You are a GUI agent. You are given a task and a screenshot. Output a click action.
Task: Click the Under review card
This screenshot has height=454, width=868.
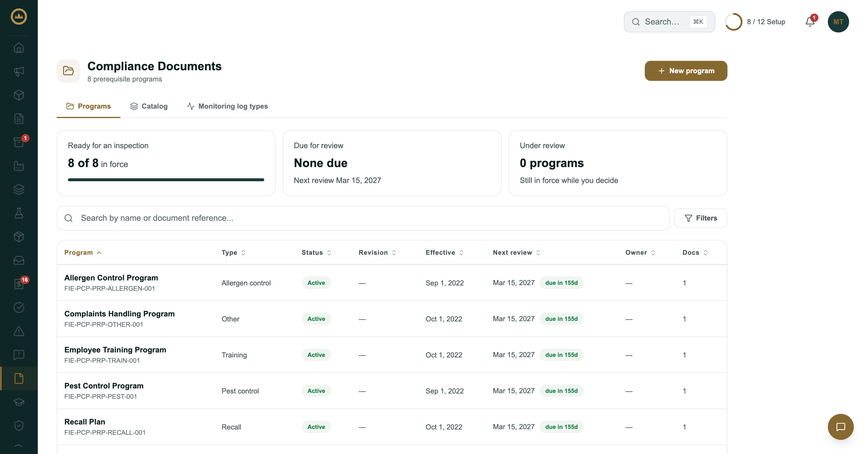(618, 163)
